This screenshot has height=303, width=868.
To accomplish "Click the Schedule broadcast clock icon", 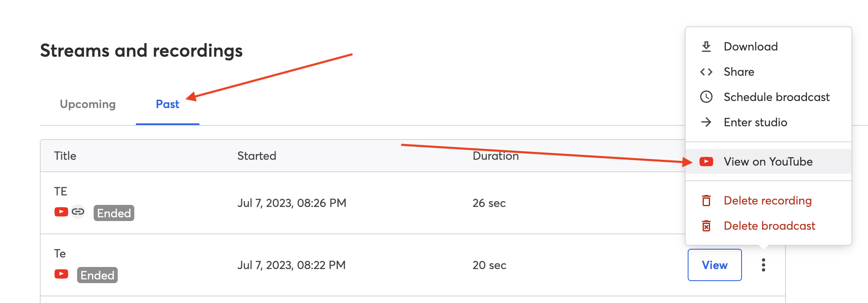I will click(706, 97).
